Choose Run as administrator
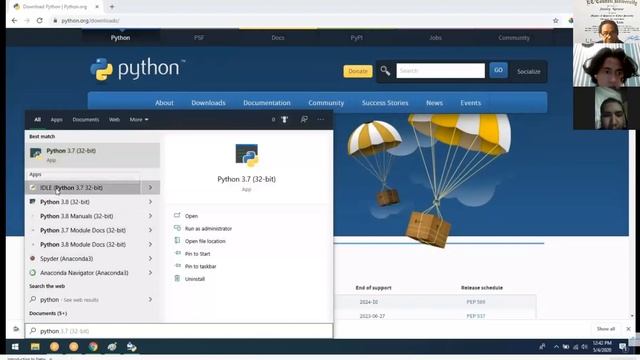The width and height of the screenshot is (640, 360). pos(208,229)
